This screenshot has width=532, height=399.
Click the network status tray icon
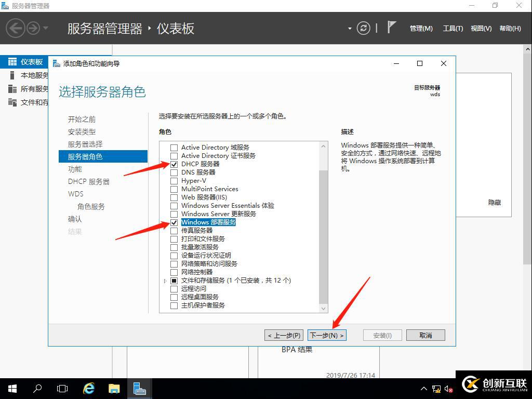point(435,388)
